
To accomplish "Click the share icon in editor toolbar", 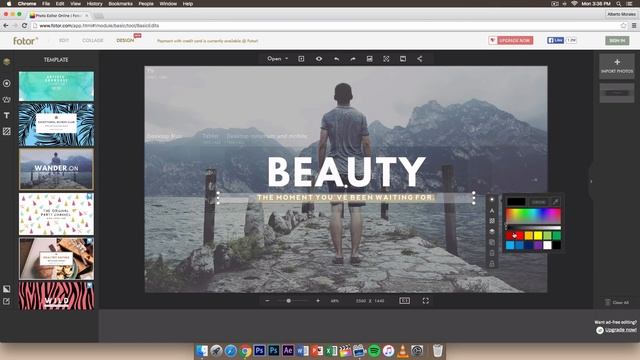I will coord(420,59).
